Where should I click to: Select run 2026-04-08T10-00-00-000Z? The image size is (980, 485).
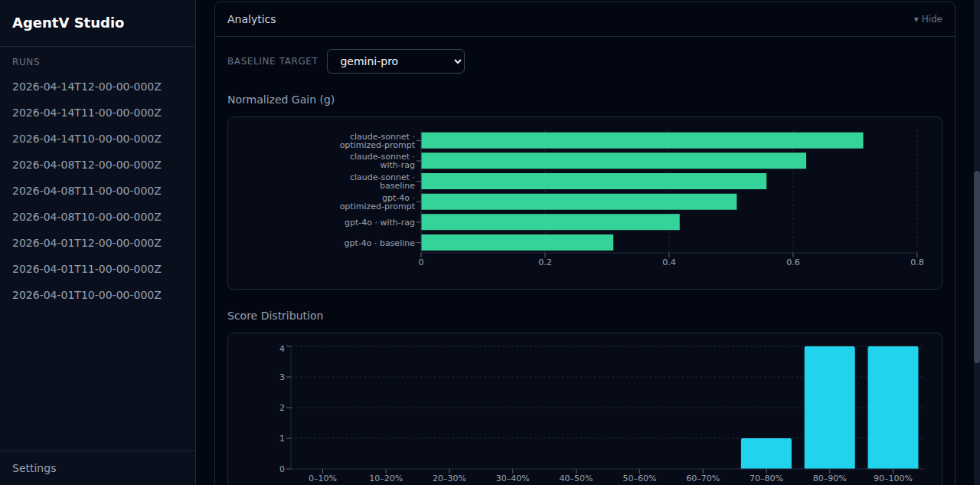[x=87, y=217]
